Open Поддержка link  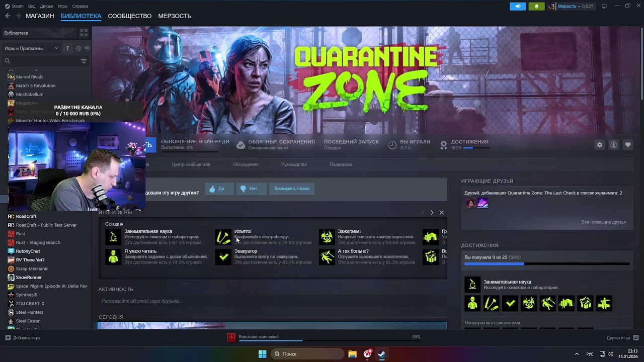click(341, 164)
